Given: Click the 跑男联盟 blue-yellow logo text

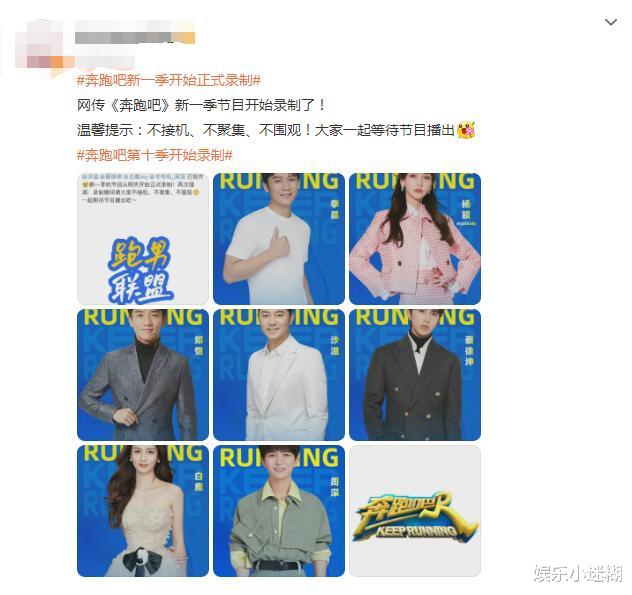Looking at the screenshot, I should pos(140,270).
